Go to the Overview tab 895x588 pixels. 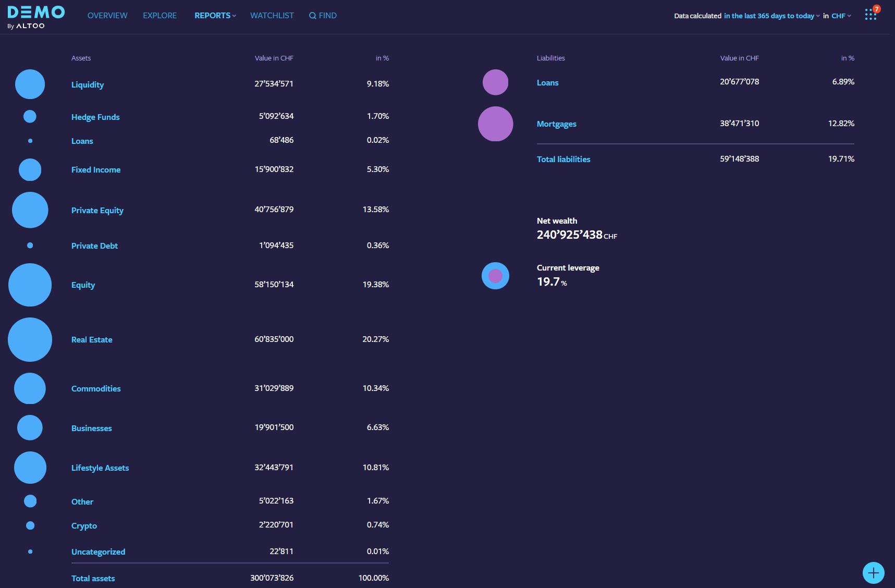[x=107, y=16]
